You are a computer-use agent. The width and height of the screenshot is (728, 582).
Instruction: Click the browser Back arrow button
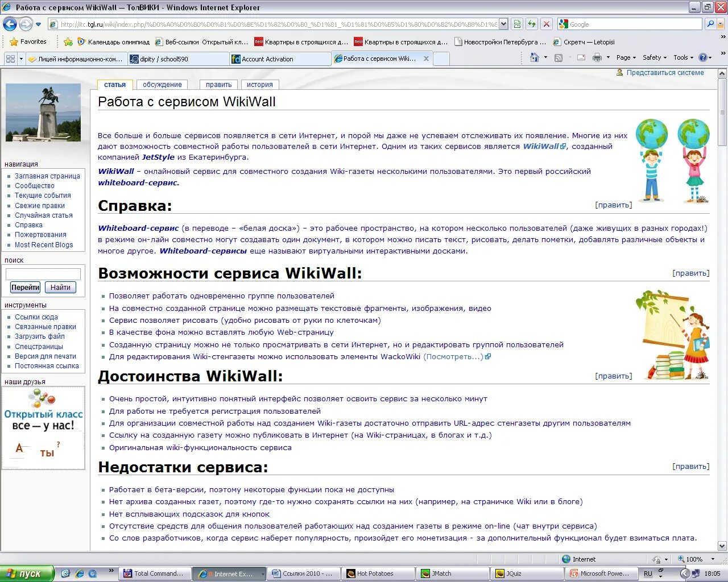click(x=10, y=24)
